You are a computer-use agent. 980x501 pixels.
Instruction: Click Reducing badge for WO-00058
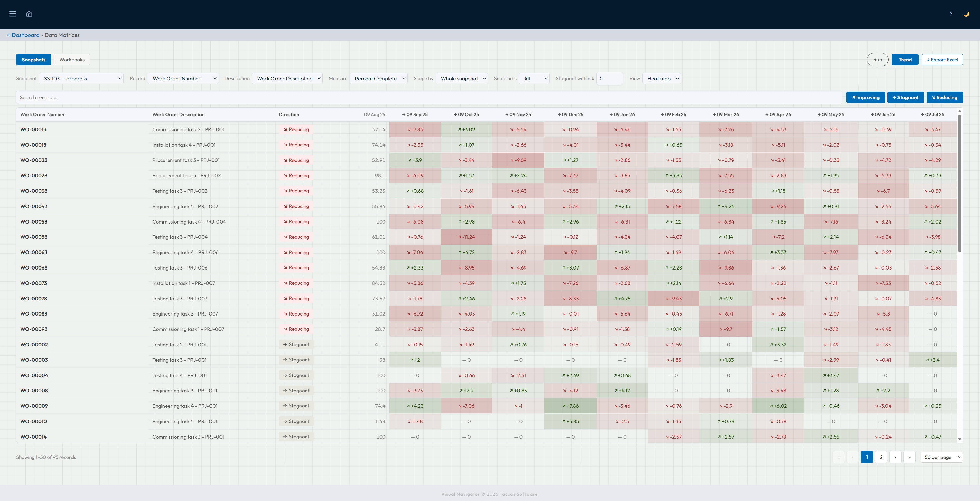(296, 237)
